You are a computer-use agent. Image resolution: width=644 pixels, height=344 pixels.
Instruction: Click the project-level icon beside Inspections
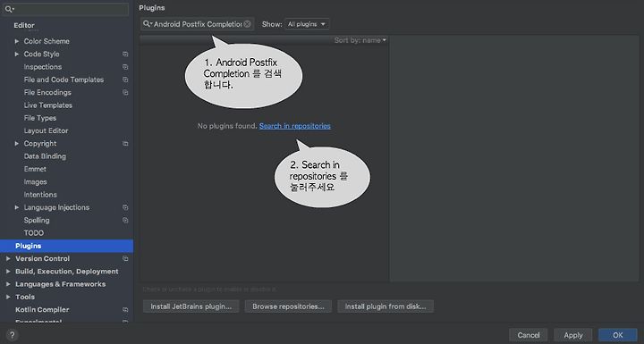pos(125,67)
